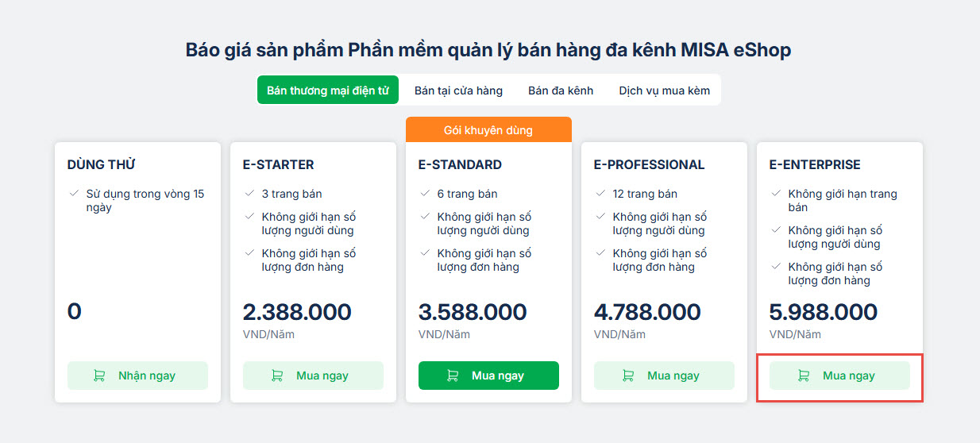Go to the 'Dịch vụ mua kèm' tab
This screenshot has width=980, height=443.
[x=664, y=91]
